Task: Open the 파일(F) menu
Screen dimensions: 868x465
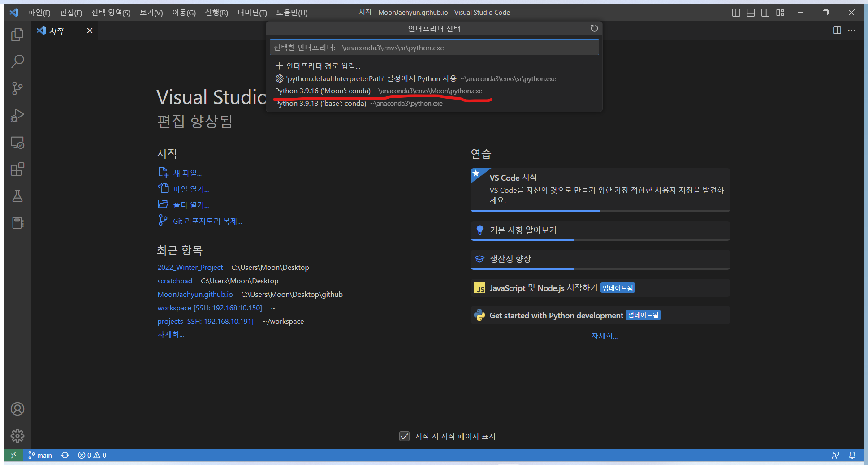Action: tap(39, 13)
